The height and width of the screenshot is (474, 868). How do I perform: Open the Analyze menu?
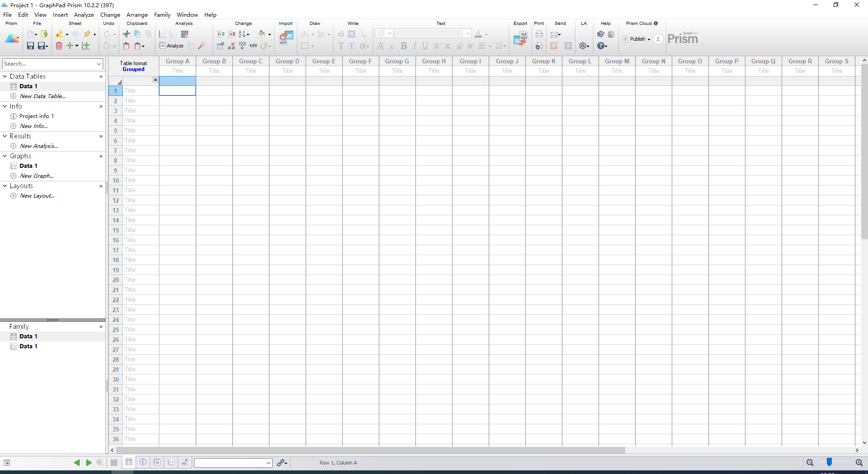(84, 14)
